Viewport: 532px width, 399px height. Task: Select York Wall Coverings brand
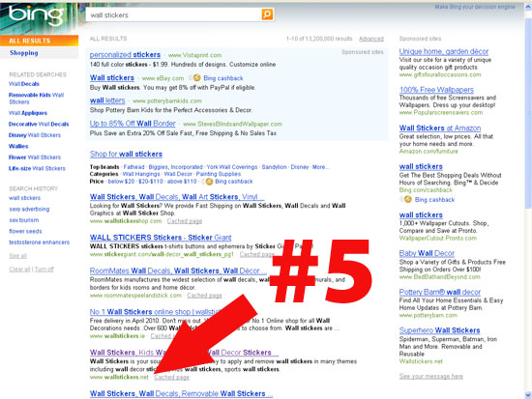tap(232, 167)
